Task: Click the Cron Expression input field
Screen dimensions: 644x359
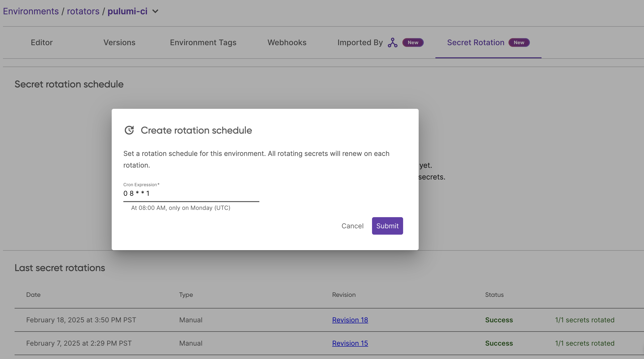Action: [191, 193]
